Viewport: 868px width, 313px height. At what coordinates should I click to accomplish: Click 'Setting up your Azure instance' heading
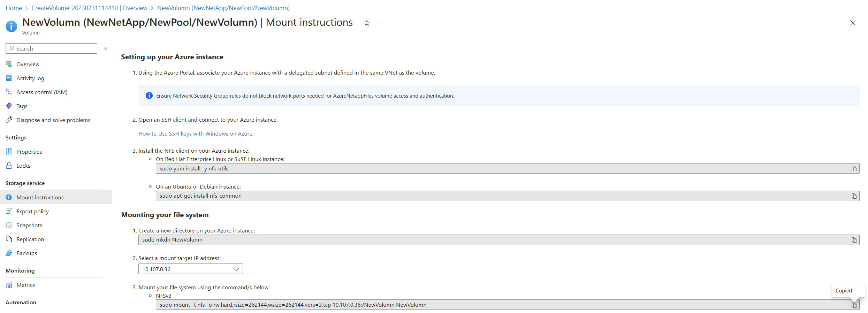[172, 57]
